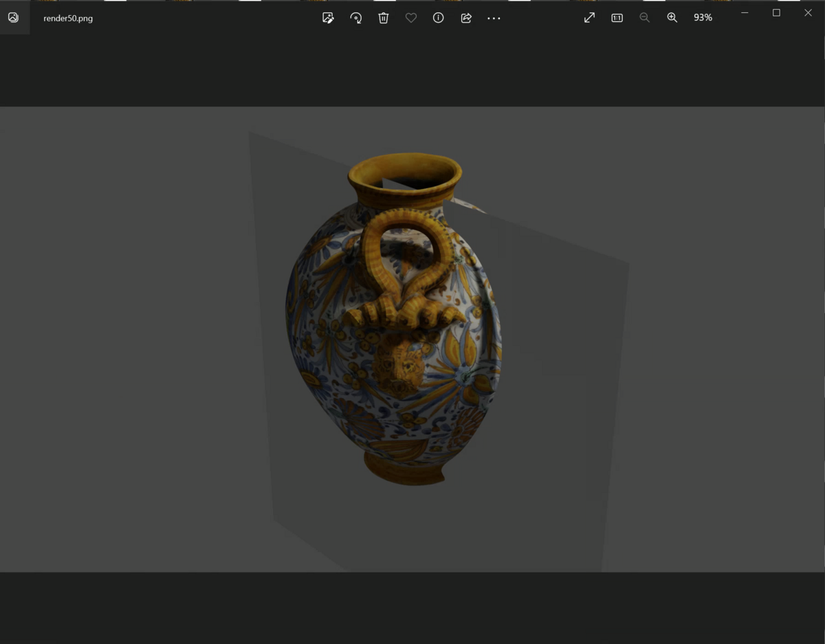
Task: Open the zoom level control showing 93%
Action: (x=703, y=18)
